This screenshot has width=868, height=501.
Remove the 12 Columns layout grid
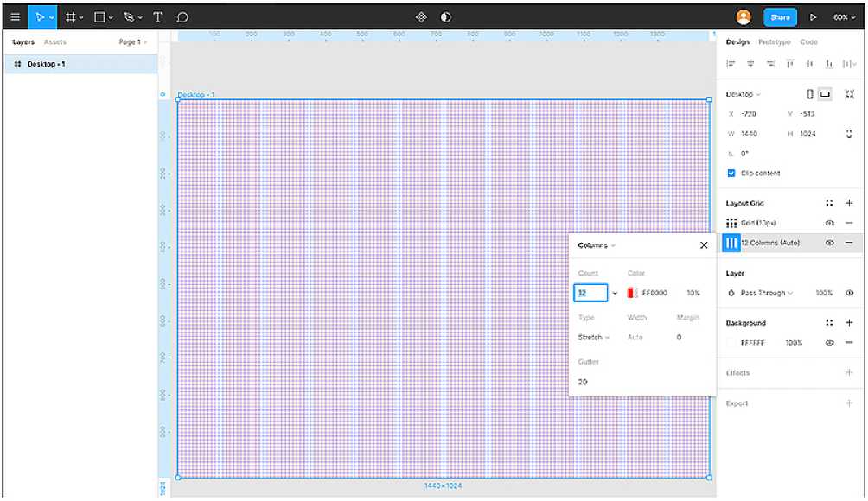click(x=849, y=243)
